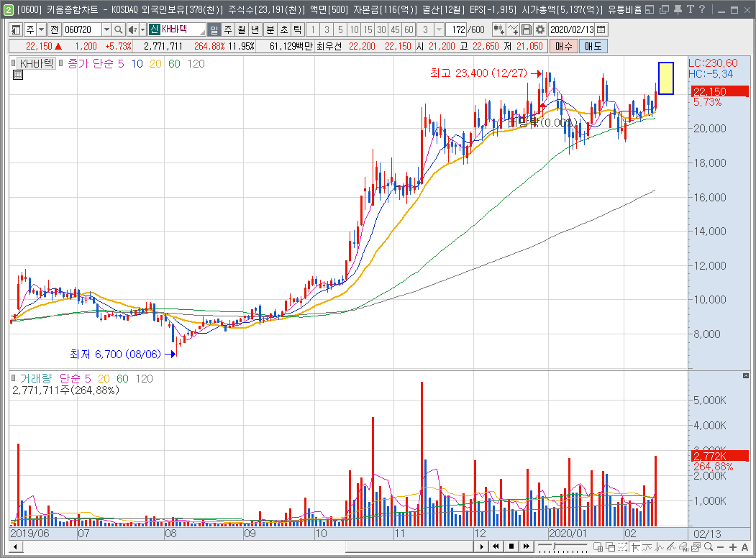Click the stock code field 060720
Viewport: 756px width, 558px height.
click(81, 30)
